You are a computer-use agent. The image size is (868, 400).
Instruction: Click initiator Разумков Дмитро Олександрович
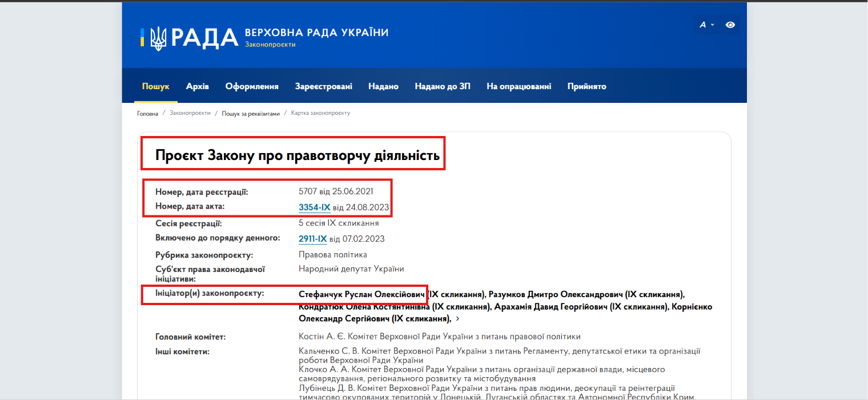(556, 294)
